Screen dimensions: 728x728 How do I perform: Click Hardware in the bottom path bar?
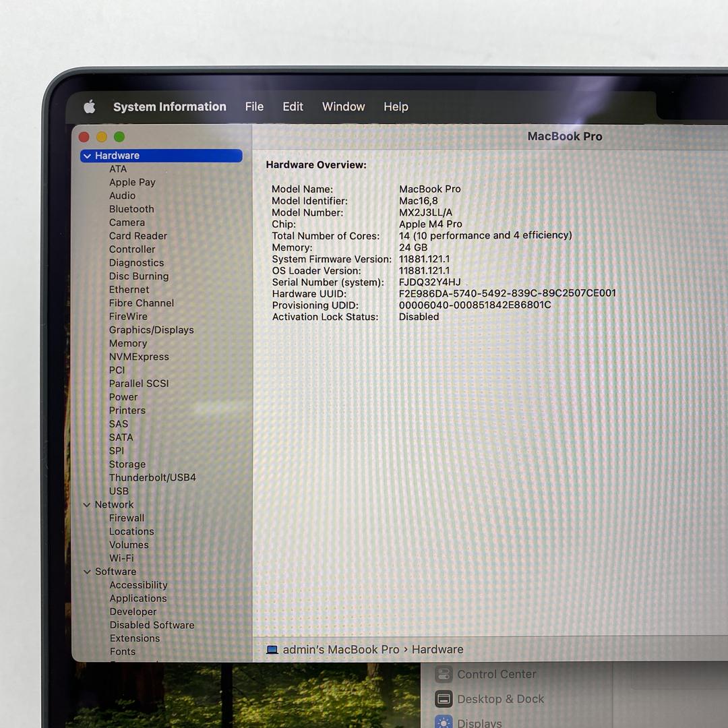tap(437, 649)
